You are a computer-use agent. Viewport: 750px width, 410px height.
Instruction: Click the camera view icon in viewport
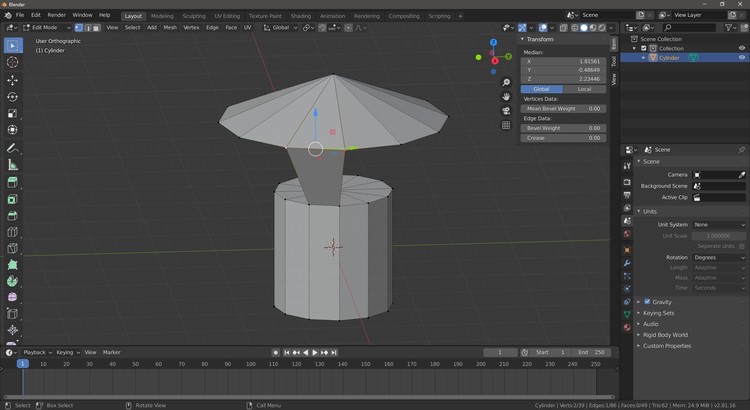(507, 111)
